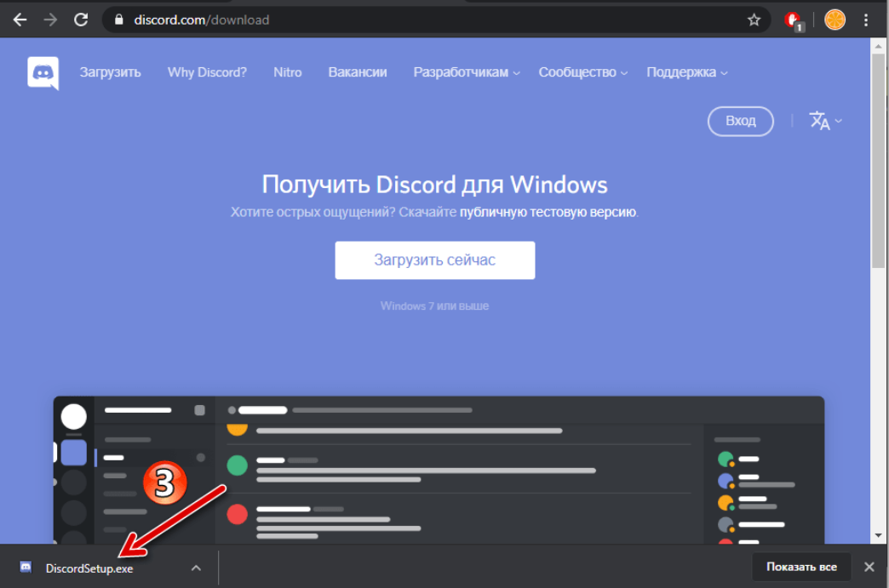Click Получить Discord для Windows heading
Image resolution: width=889 pixels, height=588 pixels.
click(434, 185)
